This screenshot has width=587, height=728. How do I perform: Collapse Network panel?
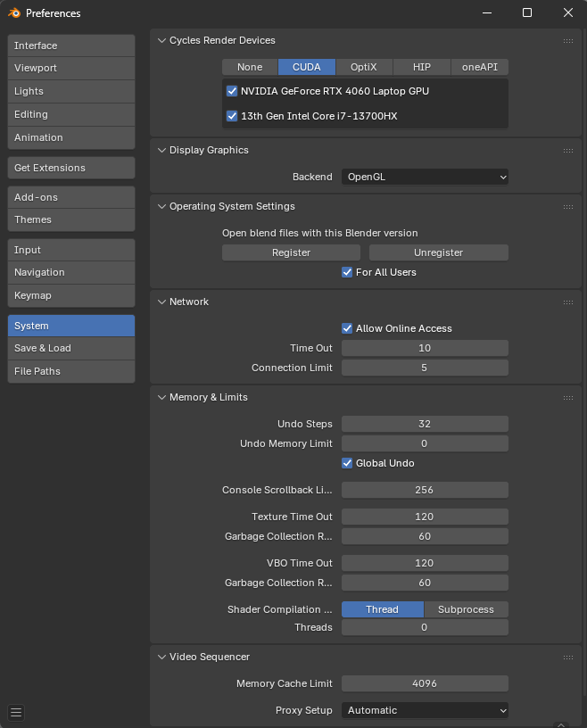pos(161,302)
